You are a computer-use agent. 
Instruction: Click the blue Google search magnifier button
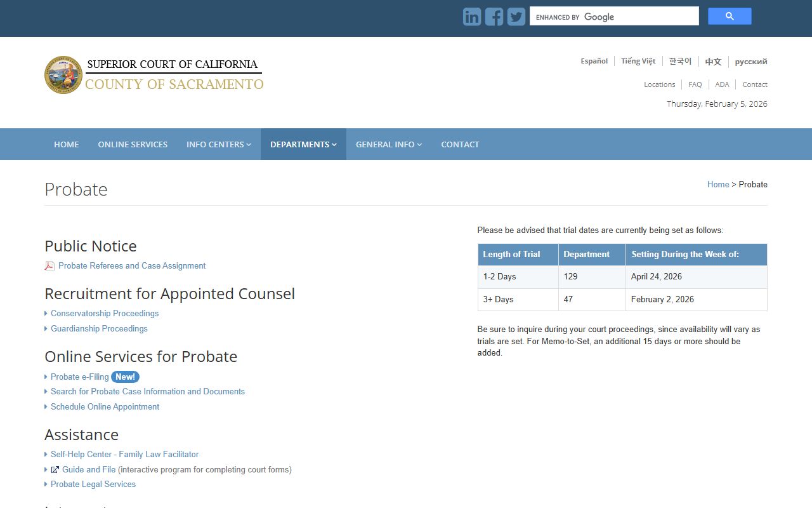(730, 17)
